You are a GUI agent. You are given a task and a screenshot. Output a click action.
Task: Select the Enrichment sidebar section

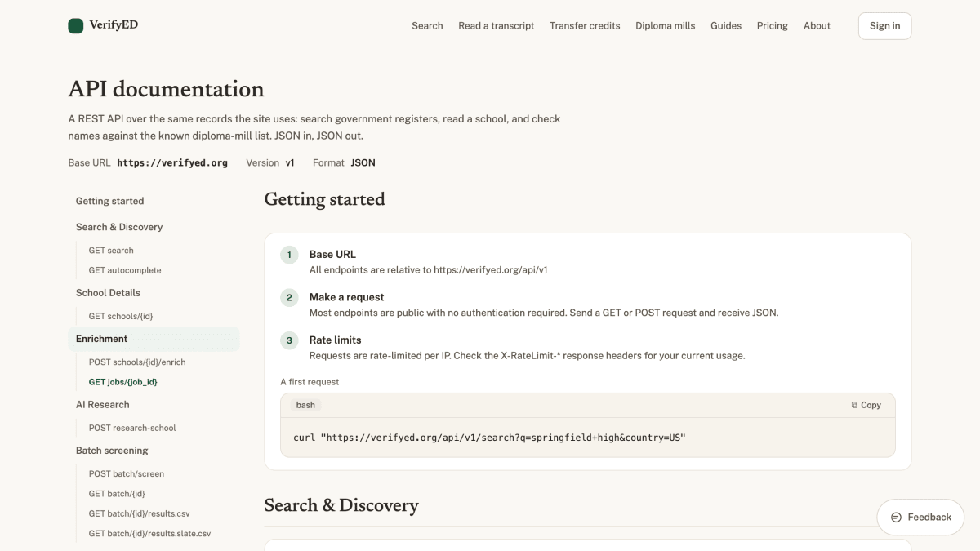click(x=154, y=339)
